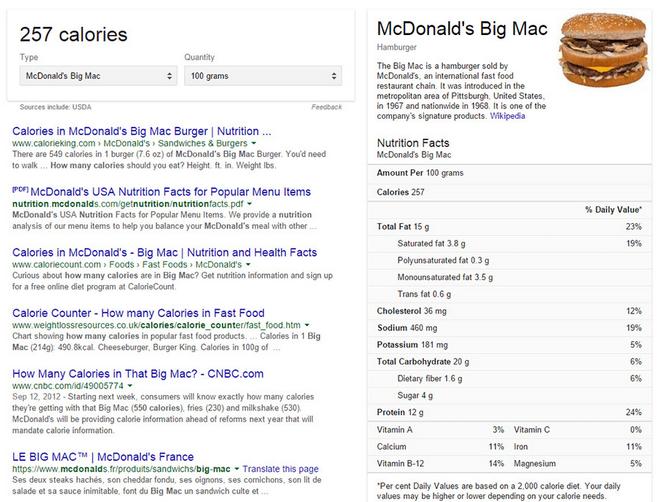Open the Wikipedia link in Big Mac description
Image resolution: width=664 pixels, height=502 pixels.
pos(510,117)
